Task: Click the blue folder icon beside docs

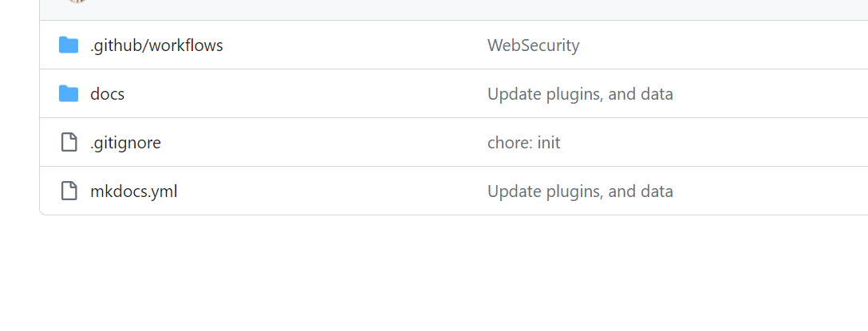Action: 69,93
